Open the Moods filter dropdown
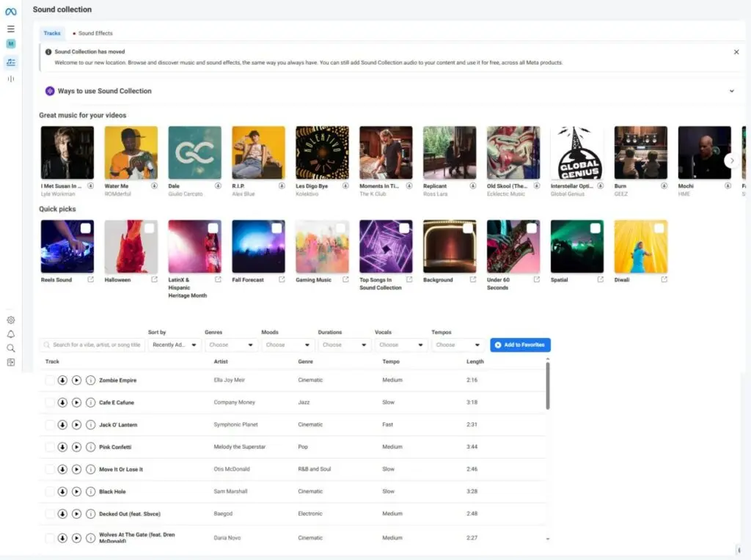 tap(288, 345)
